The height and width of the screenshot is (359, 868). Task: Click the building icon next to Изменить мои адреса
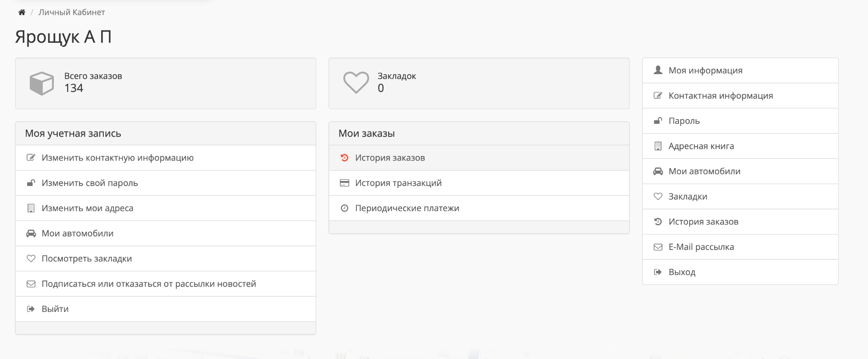pos(31,208)
